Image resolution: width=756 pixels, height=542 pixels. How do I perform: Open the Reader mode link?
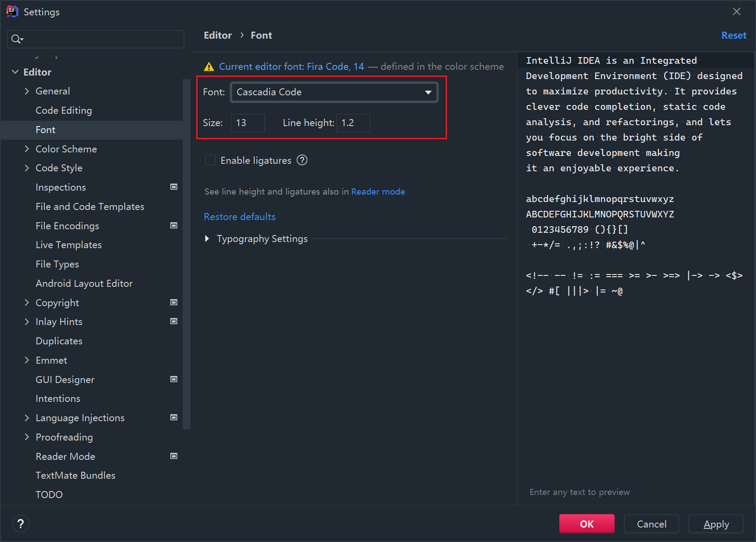point(378,192)
